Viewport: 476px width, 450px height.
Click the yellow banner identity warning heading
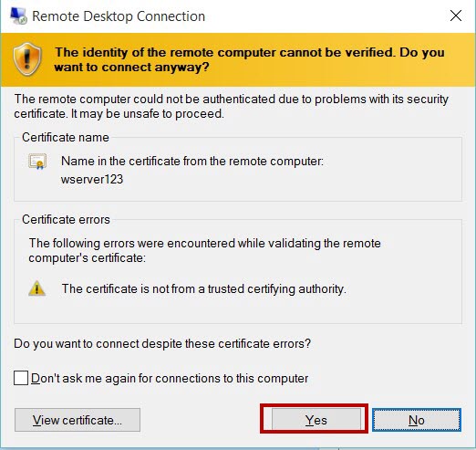249,59
